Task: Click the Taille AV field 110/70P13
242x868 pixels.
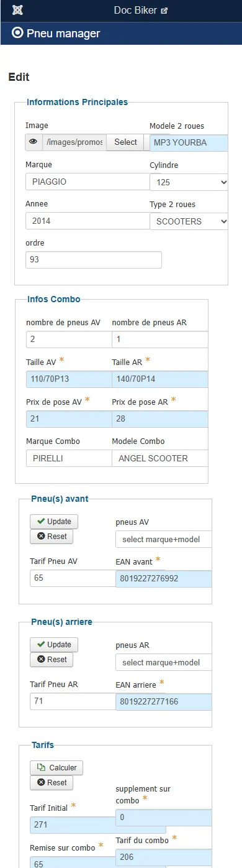Action: point(69,379)
